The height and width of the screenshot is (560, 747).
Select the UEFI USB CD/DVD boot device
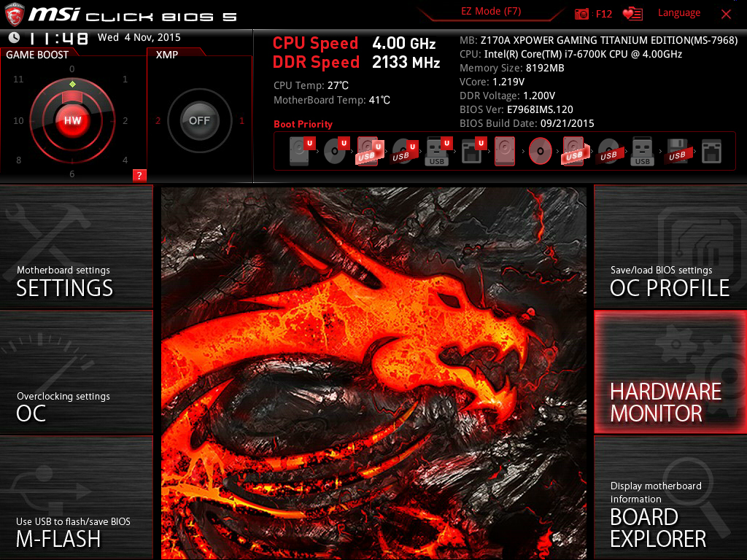point(404,151)
